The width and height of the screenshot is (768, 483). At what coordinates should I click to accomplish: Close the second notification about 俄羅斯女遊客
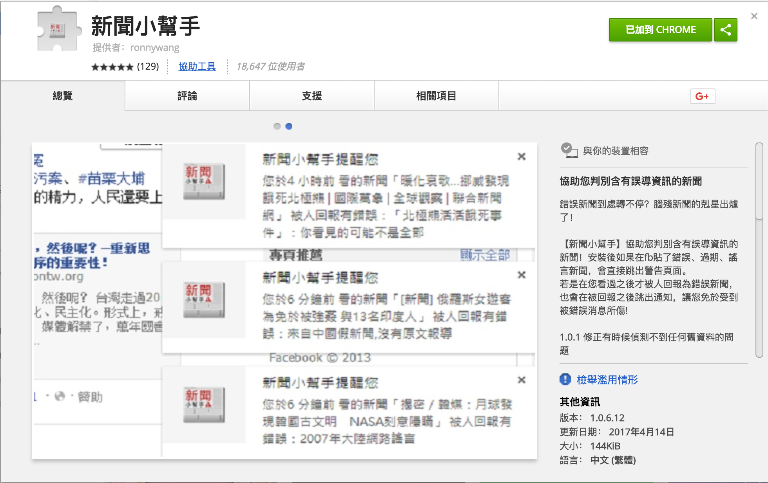(522, 275)
